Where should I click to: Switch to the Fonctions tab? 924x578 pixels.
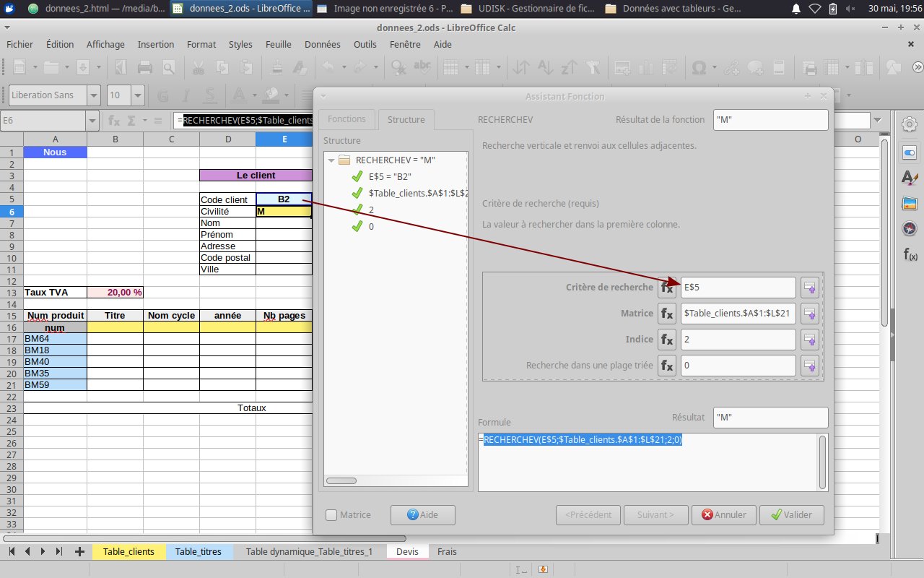tap(346, 119)
